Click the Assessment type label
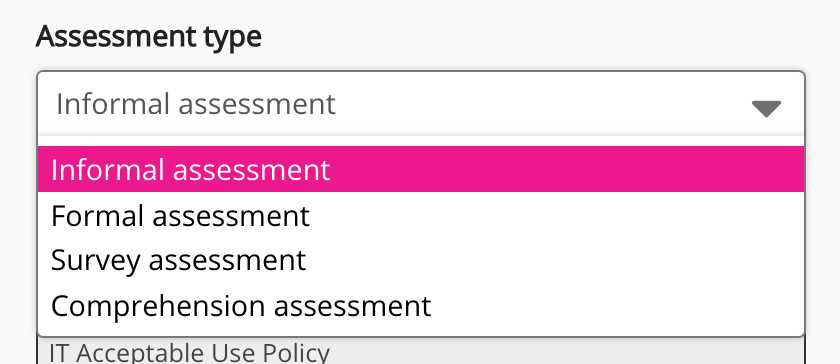 tap(148, 37)
